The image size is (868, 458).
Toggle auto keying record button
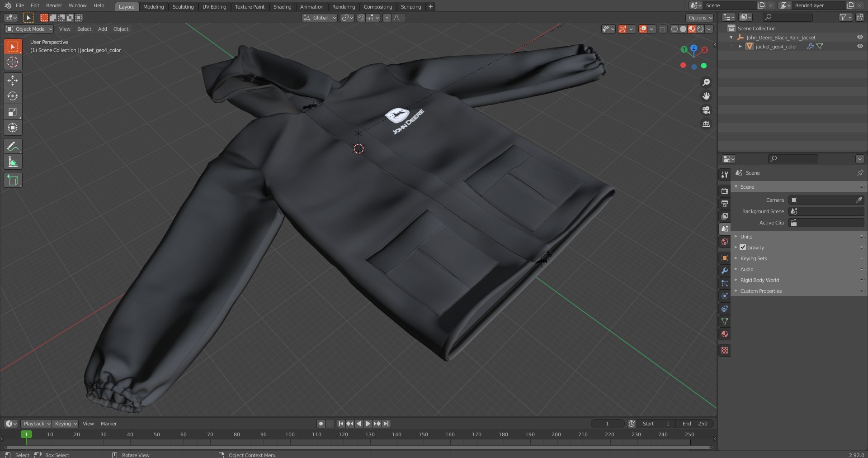click(321, 424)
